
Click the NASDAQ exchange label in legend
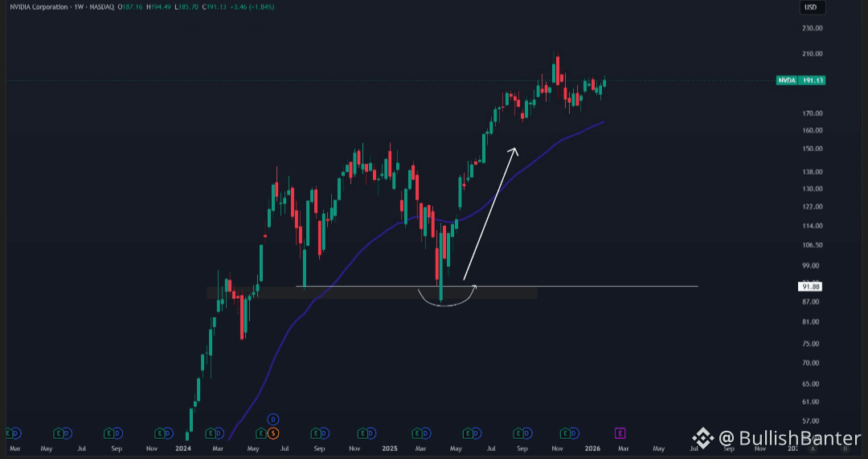coord(102,7)
